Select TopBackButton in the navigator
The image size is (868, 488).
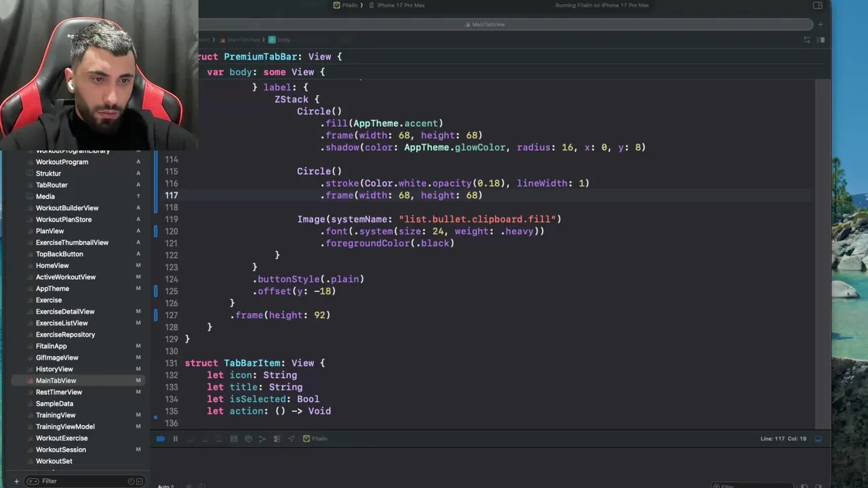(60, 254)
